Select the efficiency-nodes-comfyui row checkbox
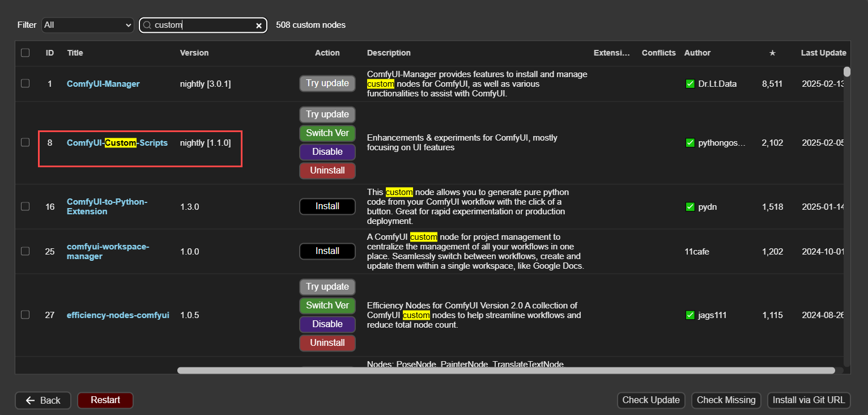The height and width of the screenshot is (415, 868). point(25,315)
